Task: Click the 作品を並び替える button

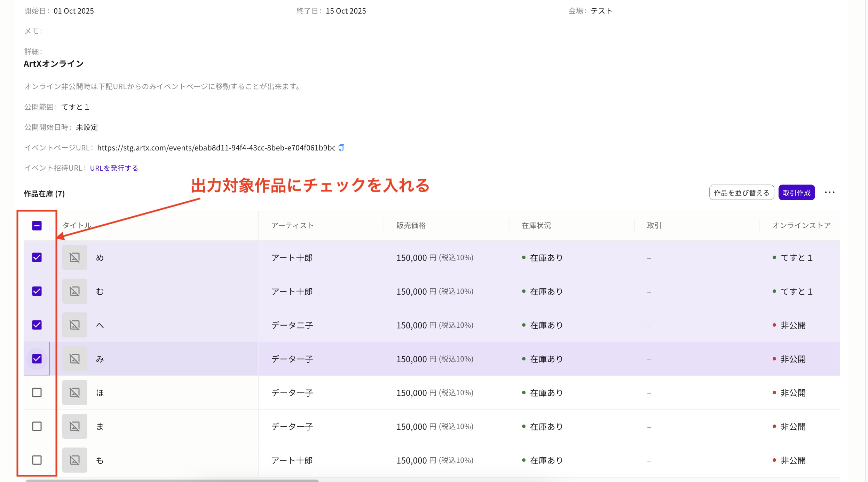Action: point(741,193)
